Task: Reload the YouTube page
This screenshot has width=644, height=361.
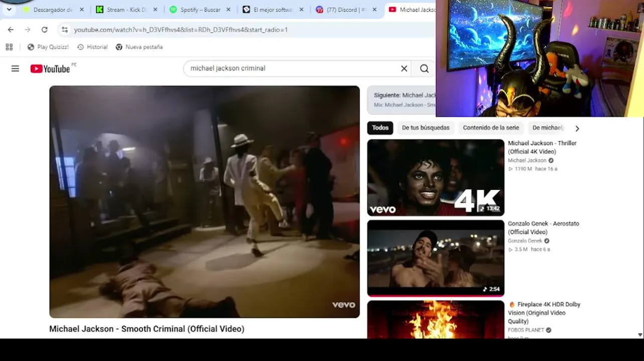Action: (x=44, y=30)
